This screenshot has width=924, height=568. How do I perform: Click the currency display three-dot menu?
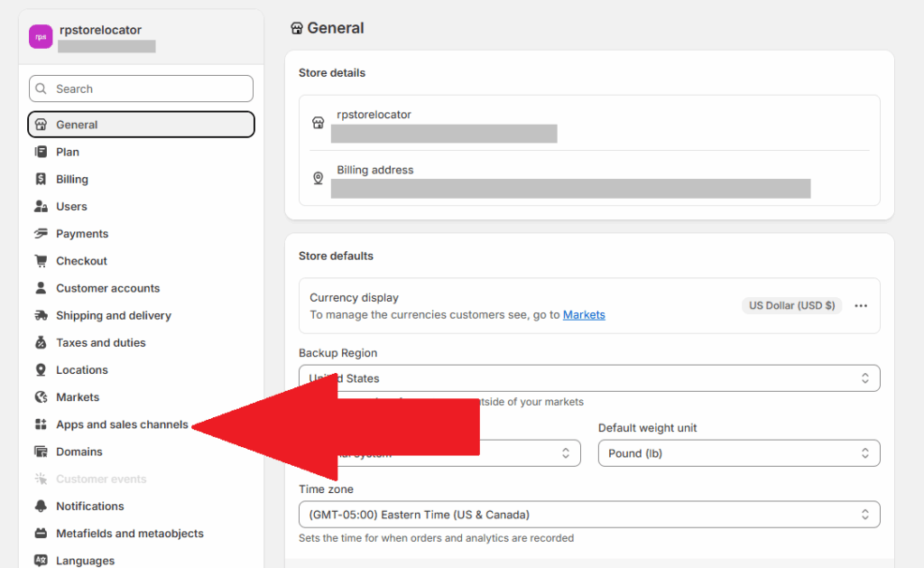pos(861,306)
